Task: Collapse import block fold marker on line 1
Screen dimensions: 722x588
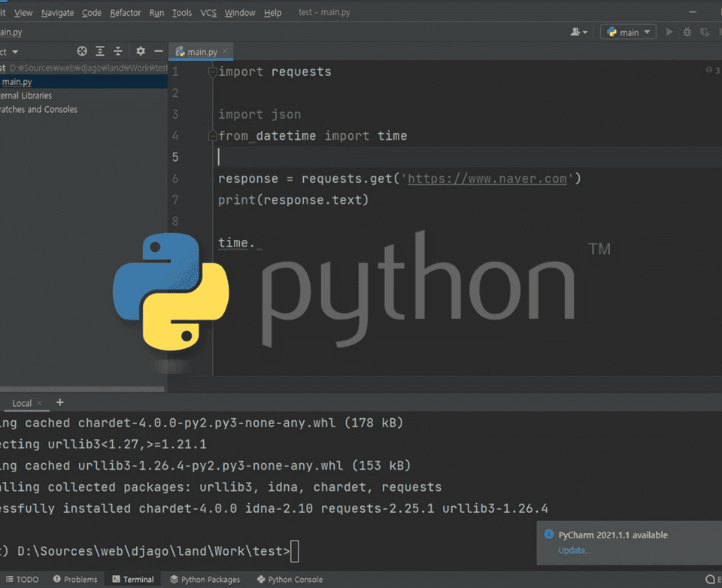Action: (x=212, y=72)
